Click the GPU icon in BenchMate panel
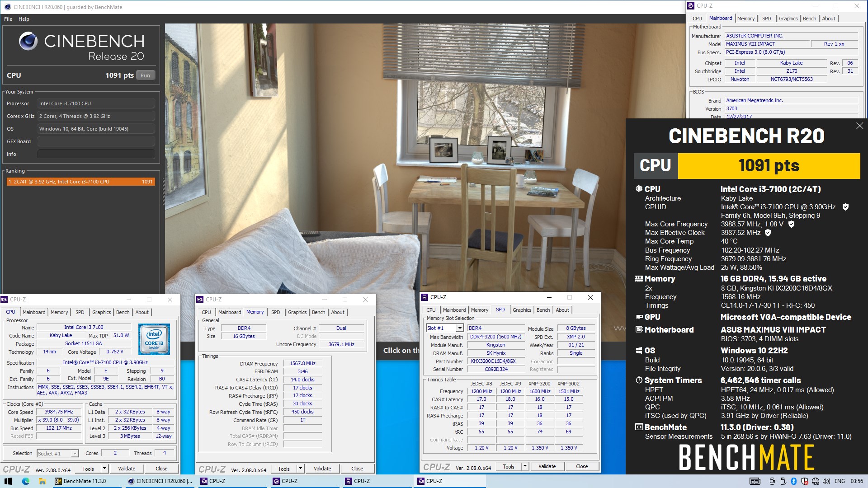868x488 pixels. click(x=639, y=317)
